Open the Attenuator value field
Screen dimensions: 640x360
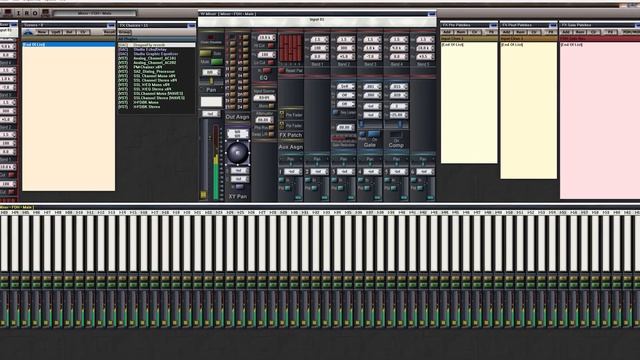coord(264,120)
